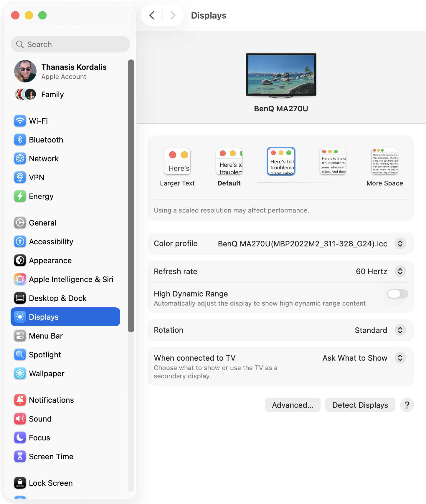This screenshot has width=426, height=504.
Task: Select Screen Time label in the sidebar
Action: tap(51, 457)
